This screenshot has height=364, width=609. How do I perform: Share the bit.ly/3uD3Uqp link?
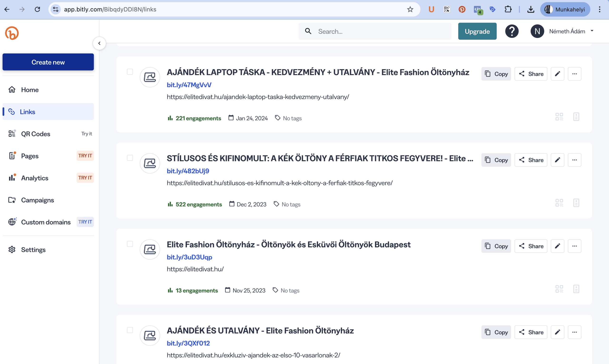click(531, 246)
